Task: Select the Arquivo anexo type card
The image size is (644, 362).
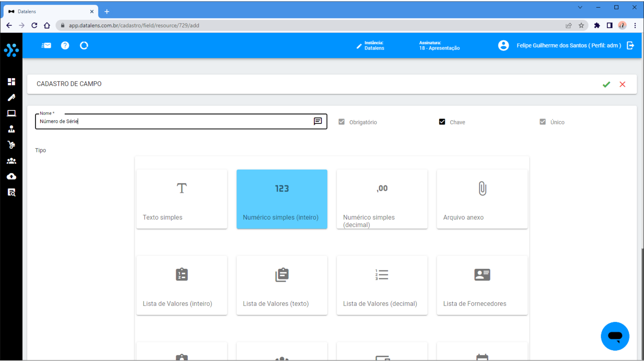Action: click(482, 199)
